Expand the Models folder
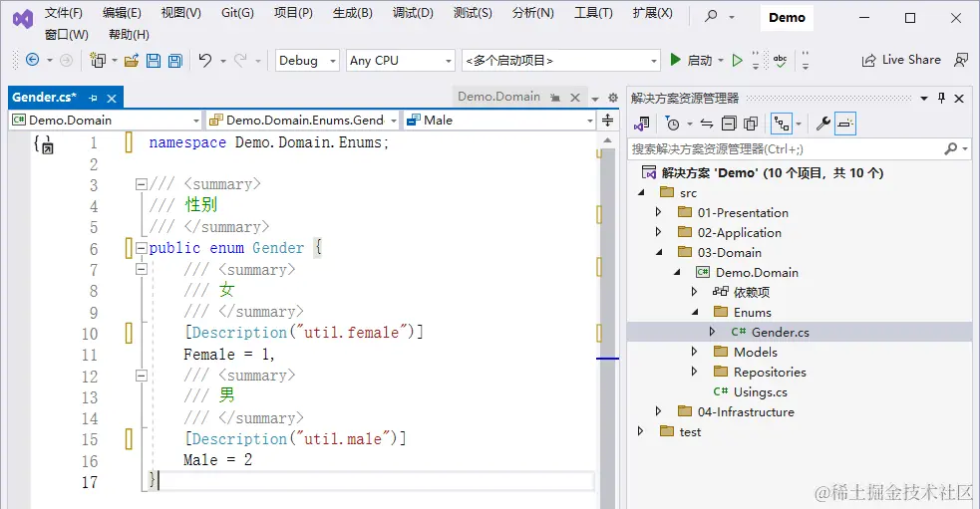Screen dimensions: 980x509 point(694,352)
